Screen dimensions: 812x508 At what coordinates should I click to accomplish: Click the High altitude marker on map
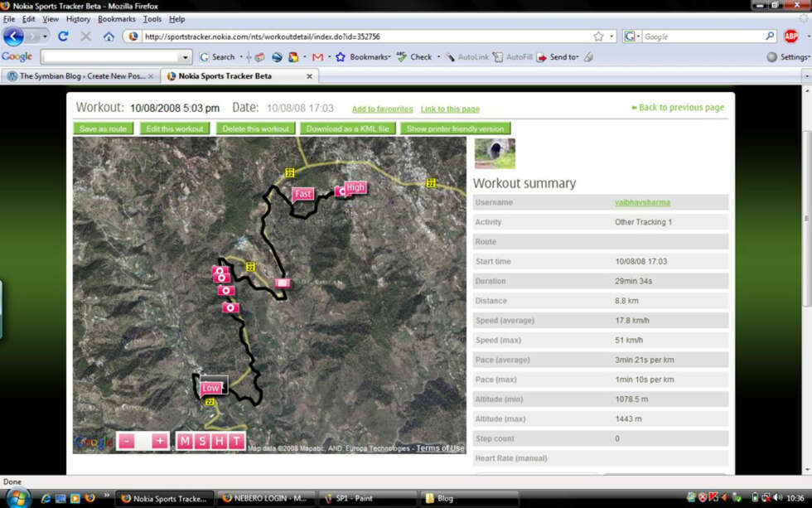coord(355,187)
